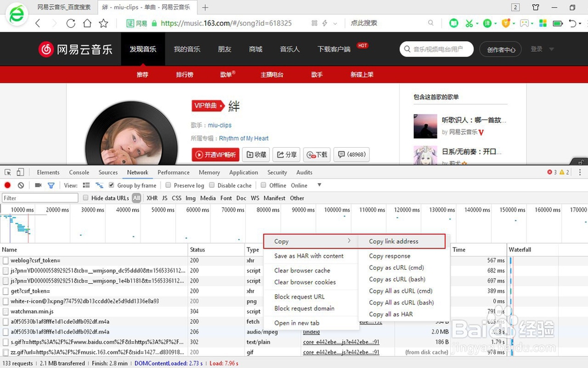Open the Sources tab
Screen dimensions: 588x368
pyautogui.click(x=108, y=173)
